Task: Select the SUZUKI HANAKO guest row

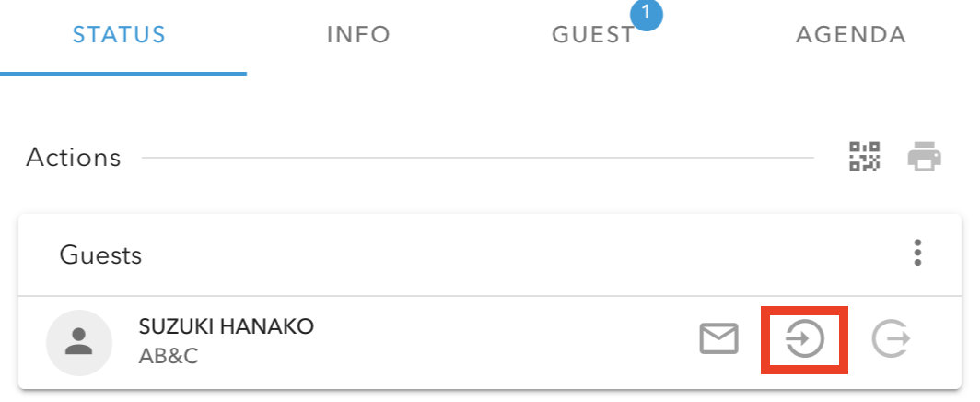Action: tap(490, 342)
